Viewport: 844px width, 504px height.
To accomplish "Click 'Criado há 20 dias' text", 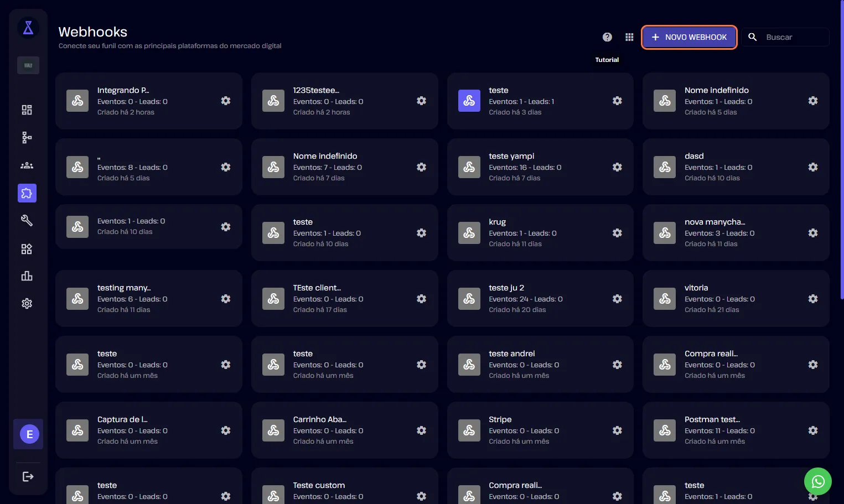I will pos(517,310).
